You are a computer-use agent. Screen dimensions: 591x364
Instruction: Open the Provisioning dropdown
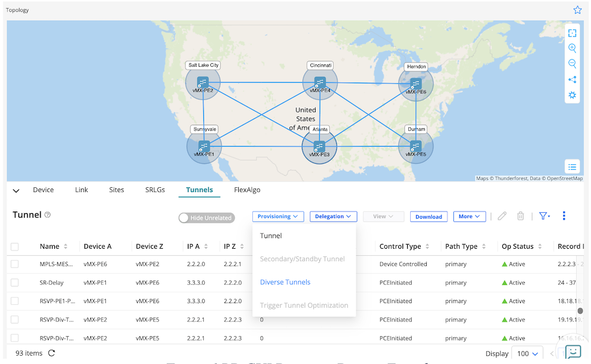278,216
